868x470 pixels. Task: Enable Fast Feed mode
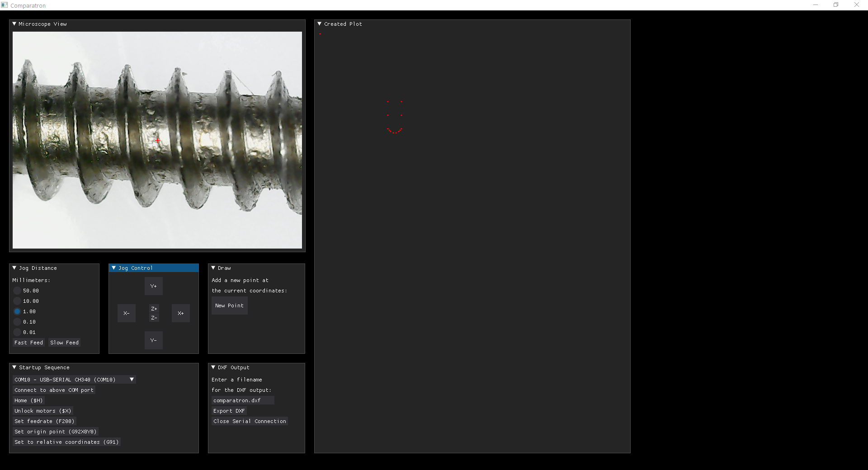click(28, 343)
